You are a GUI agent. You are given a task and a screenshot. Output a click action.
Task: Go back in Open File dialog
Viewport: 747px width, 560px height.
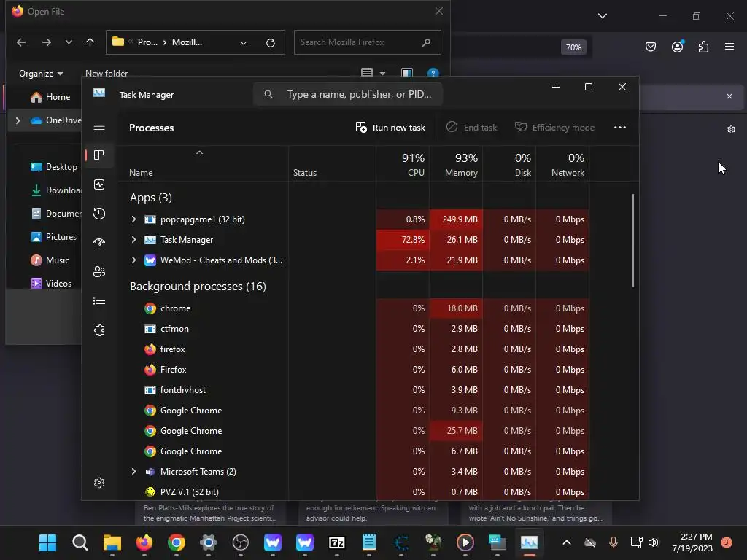(x=21, y=42)
